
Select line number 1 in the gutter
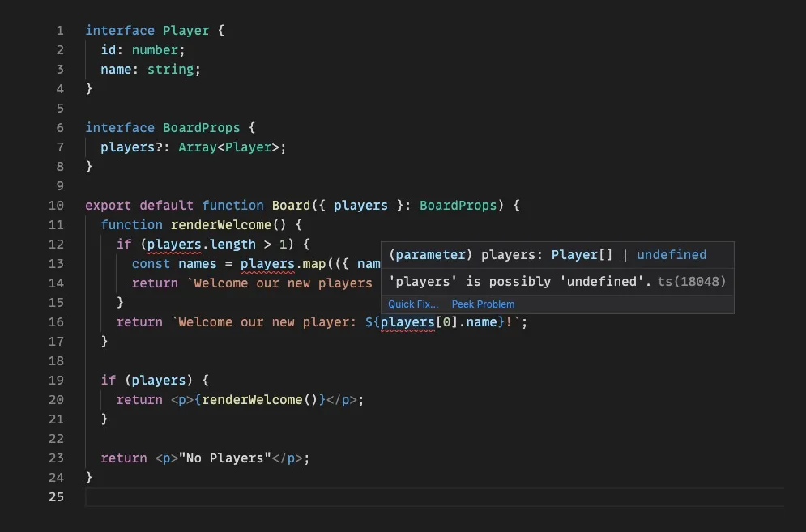coord(60,30)
